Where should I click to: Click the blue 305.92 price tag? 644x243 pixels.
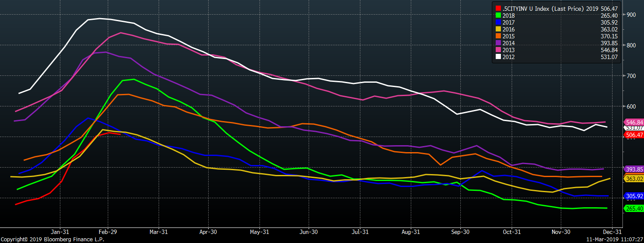click(x=634, y=196)
